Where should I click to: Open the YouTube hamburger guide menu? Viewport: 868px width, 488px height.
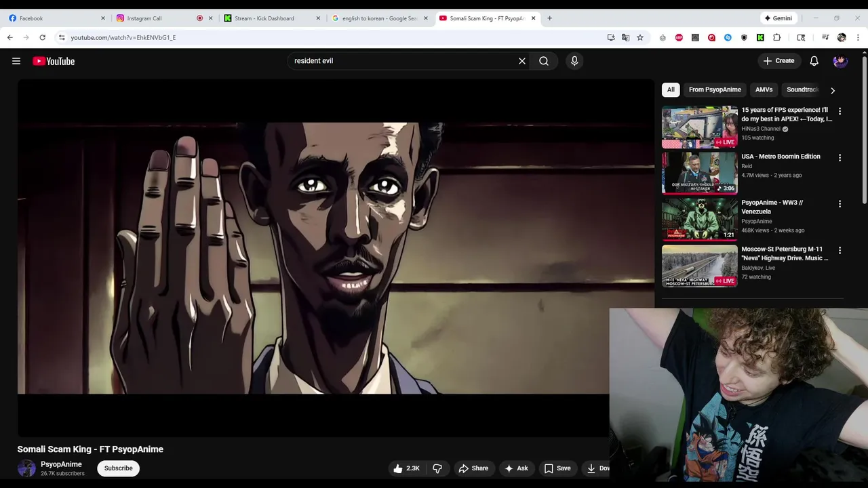tap(16, 61)
